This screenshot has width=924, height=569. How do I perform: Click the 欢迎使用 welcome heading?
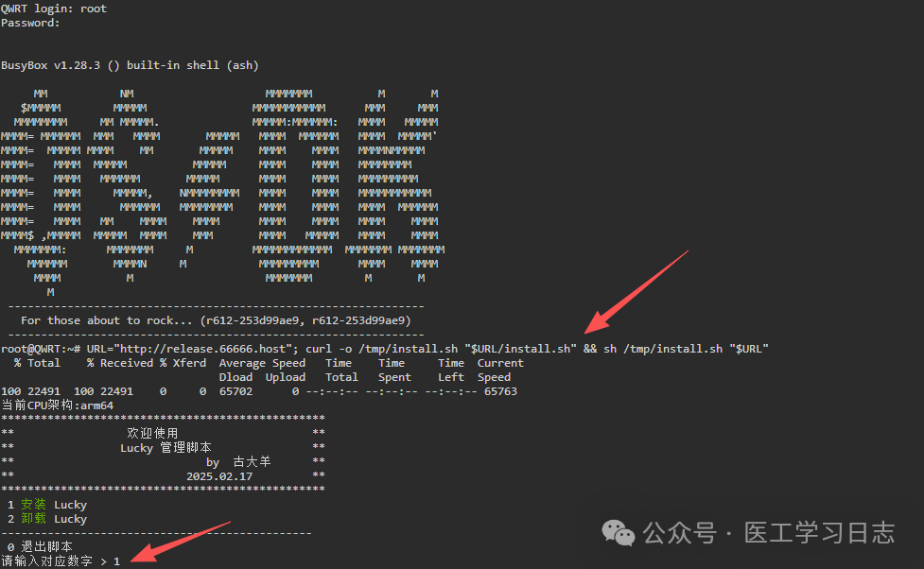pos(152,434)
